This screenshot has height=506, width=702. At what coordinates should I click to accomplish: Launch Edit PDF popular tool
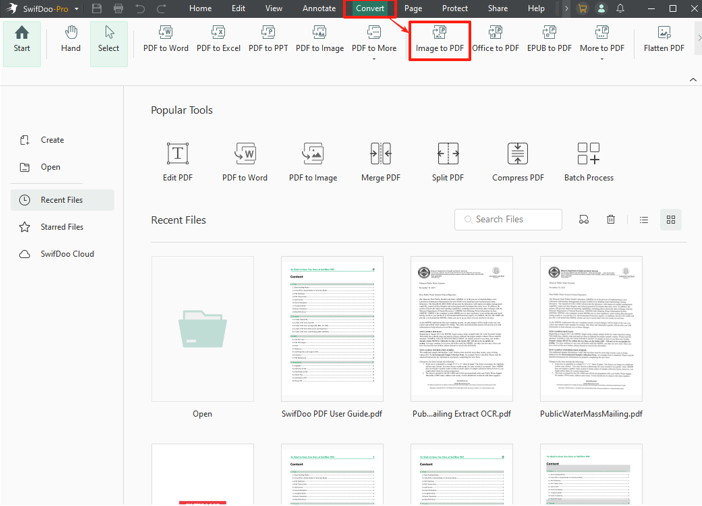pos(178,162)
